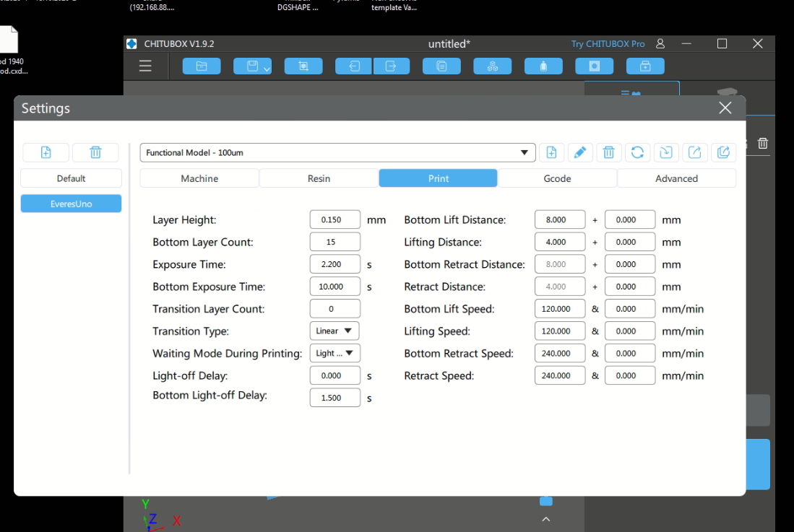This screenshot has width=794, height=532.
Task: Switch to the Gcode tab
Action: (x=557, y=178)
